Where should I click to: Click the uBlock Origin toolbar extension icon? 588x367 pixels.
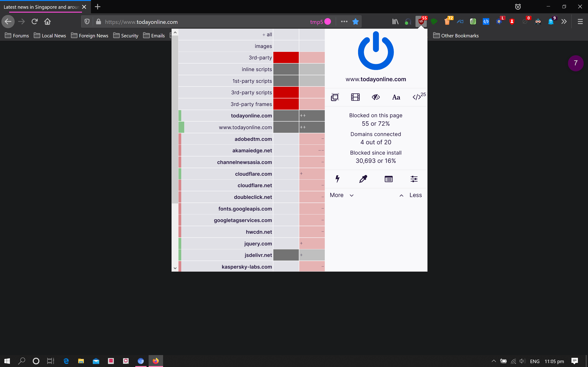click(421, 22)
